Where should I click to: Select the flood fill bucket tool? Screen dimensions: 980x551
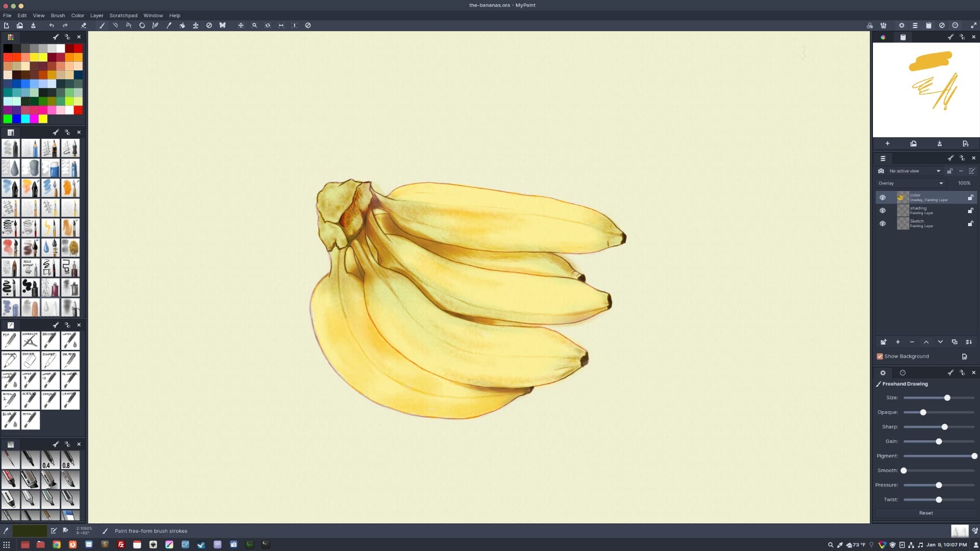(182, 25)
